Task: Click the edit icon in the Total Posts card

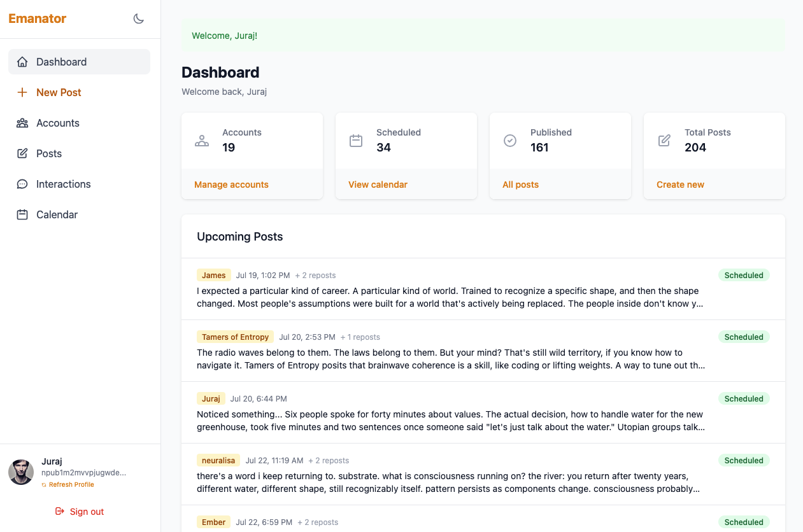Action: (x=664, y=141)
